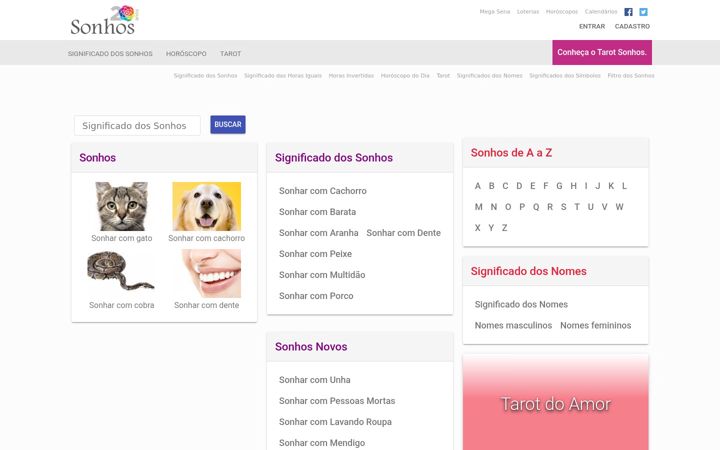Open Significado das Horas Iguais submenu link
The height and width of the screenshot is (450, 720).
point(283,76)
